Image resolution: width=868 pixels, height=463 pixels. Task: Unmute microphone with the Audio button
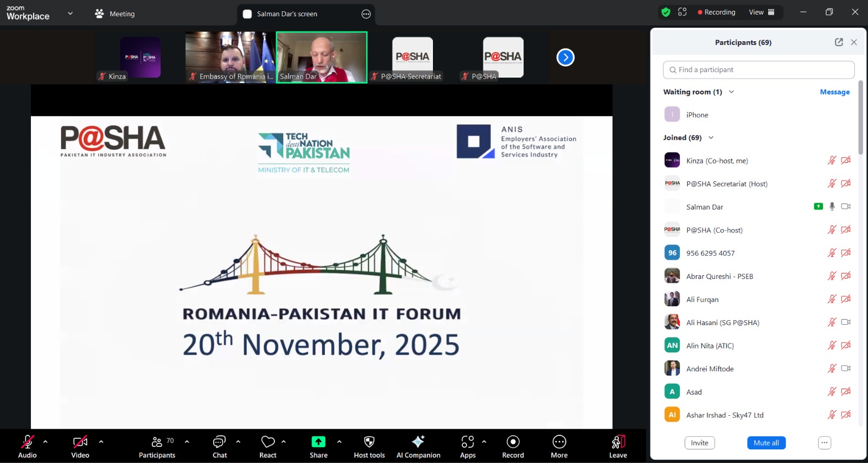(27, 442)
